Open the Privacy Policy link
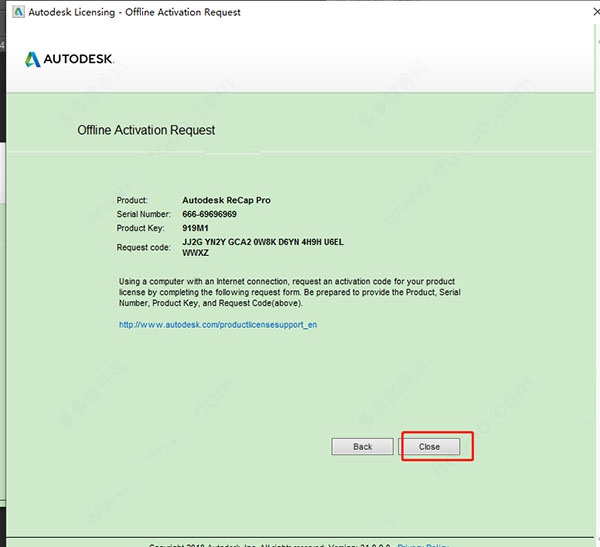This screenshot has width=600, height=547. coord(423,545)
